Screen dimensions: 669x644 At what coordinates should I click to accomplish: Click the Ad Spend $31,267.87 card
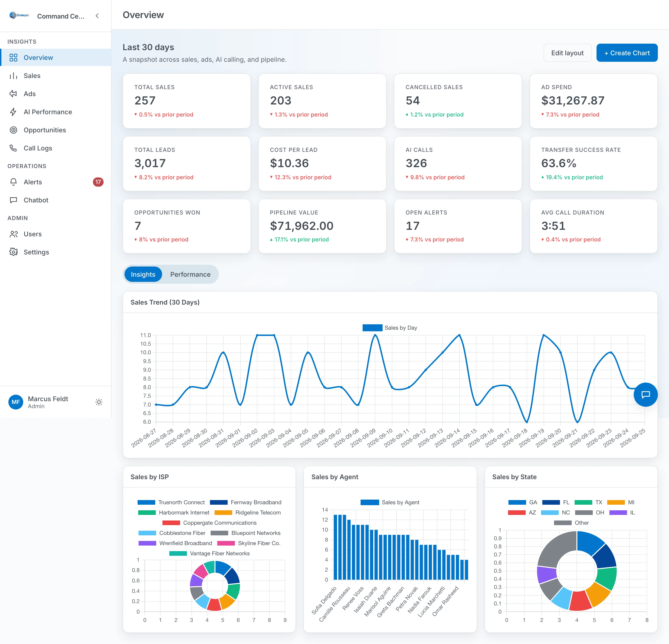[594, 101]
